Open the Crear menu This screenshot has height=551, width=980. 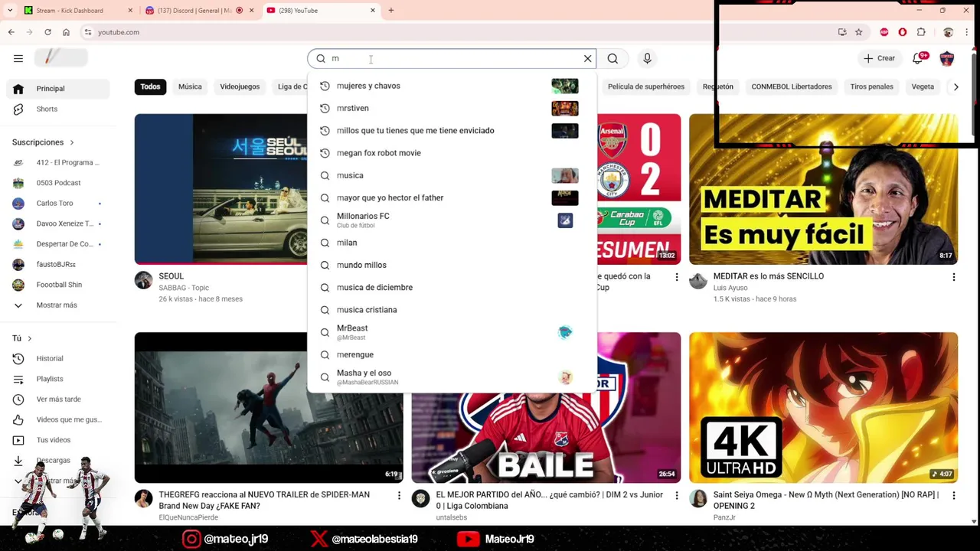pyautogui.click(x=879, y=58)
